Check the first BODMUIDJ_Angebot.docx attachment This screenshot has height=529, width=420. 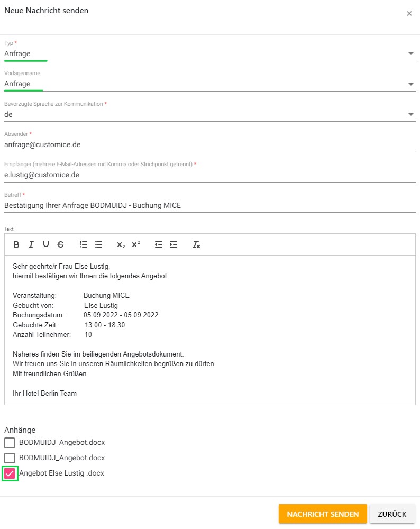10,443
